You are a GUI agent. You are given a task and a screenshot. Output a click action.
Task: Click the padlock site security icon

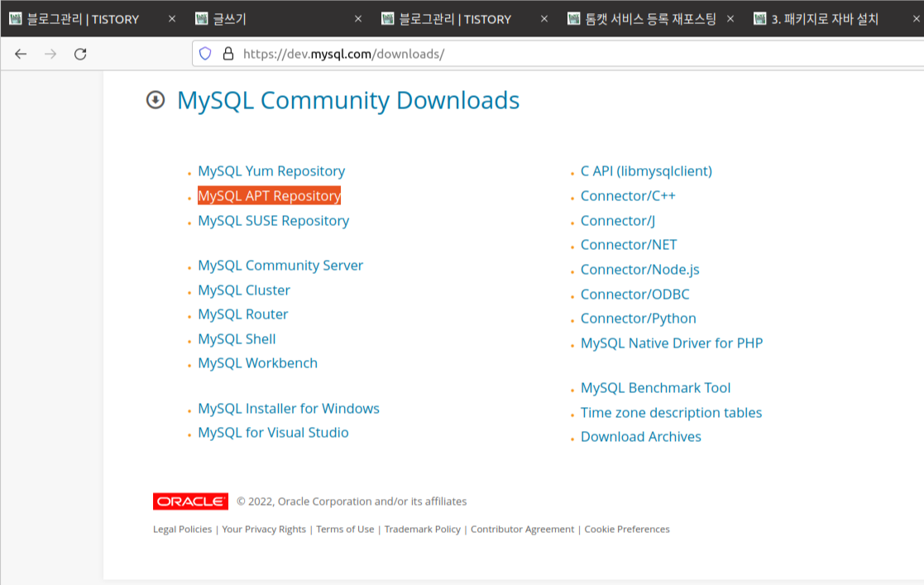click(x=228, y=54)
